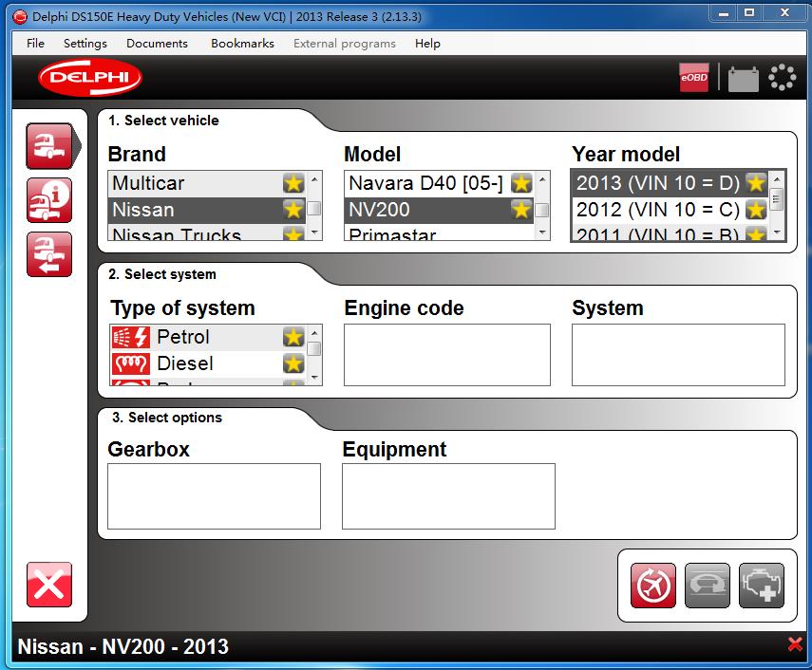Toggle favorite star for 2012 year model
The height and width of the screenshot is (670, 812).
coord(756,210)
